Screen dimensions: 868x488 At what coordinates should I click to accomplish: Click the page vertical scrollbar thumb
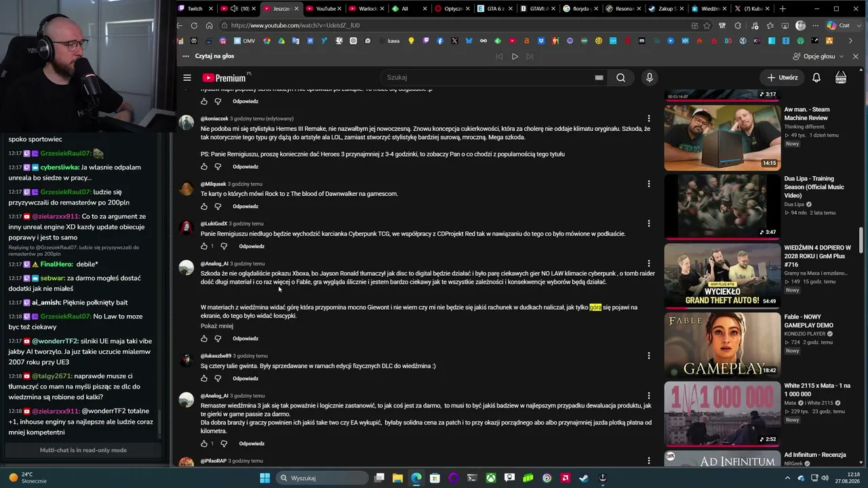(861, 239)
